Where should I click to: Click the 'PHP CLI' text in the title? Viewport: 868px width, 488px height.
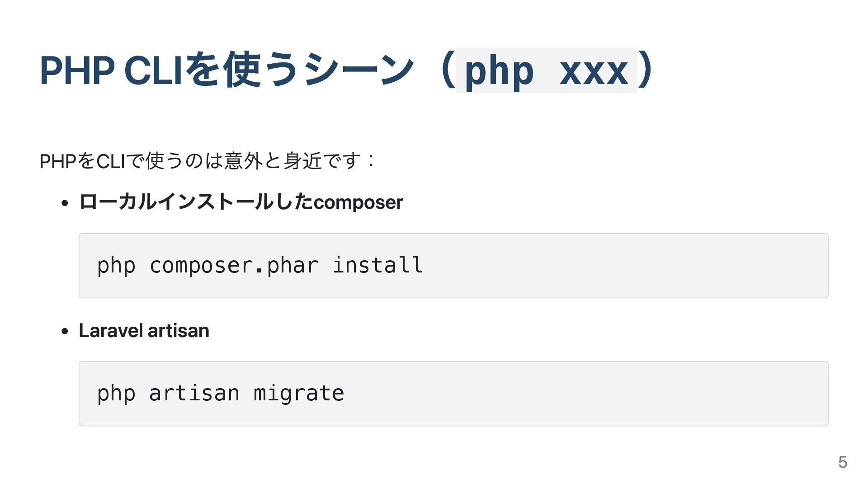[x=111, y=71]
